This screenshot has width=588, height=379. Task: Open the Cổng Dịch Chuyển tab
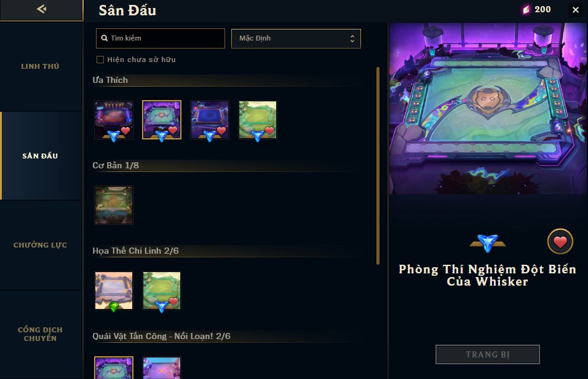tap(41, 334)
